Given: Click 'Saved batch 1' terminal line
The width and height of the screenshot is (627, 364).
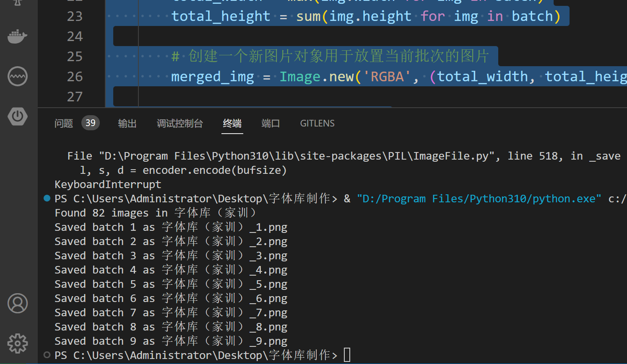Looking at the screenshot, I should pyautogui.click(x=171, y=227).
